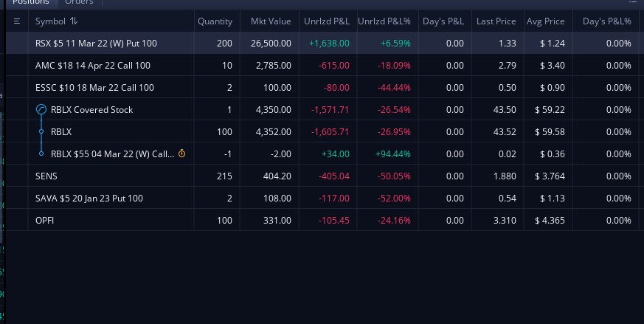Sort by Day's P&L column
644x324 pixels.
[443, 21]
